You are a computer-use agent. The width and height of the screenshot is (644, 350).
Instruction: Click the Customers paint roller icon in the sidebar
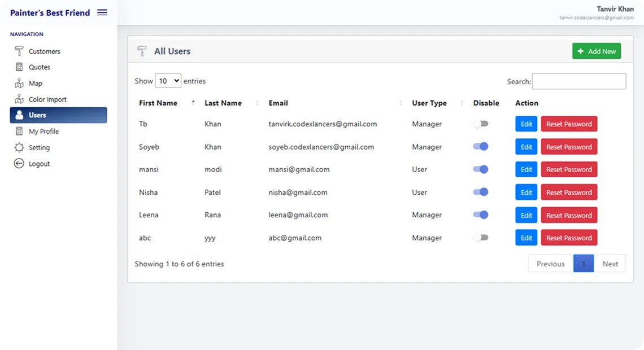coord(19,51)
